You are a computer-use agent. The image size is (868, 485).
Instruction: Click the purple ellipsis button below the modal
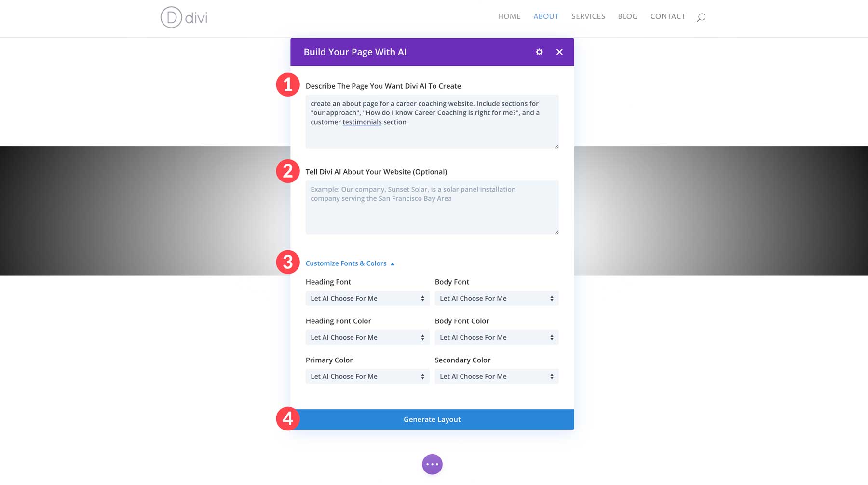(x=432, y=464)
